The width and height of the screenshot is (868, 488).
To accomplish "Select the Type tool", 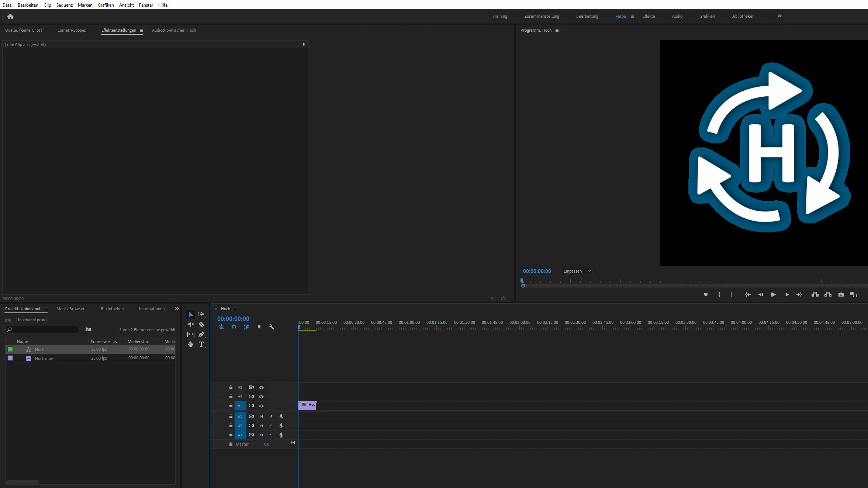I will [201, 345].
